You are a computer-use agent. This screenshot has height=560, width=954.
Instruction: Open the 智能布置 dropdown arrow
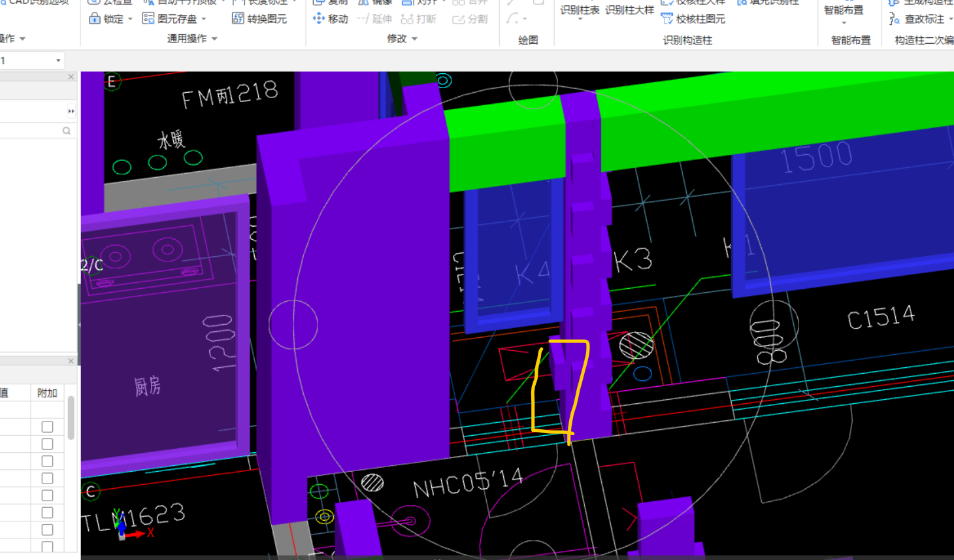[844, 23]
